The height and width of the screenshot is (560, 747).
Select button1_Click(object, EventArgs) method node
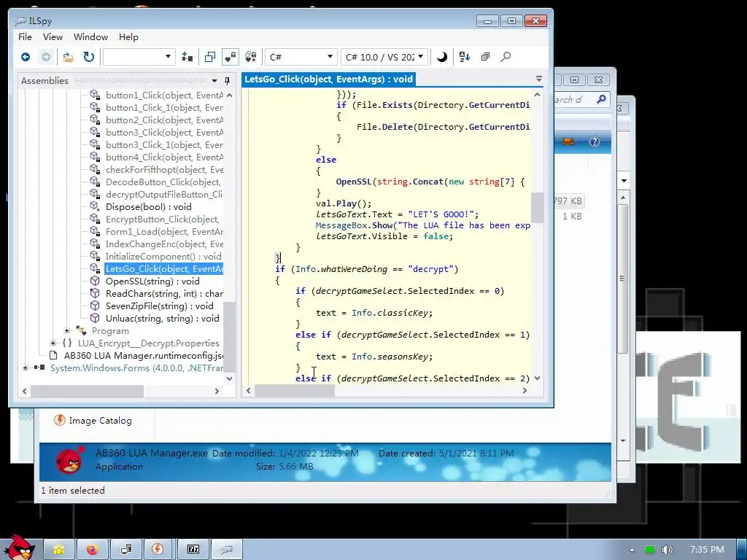click(164, 96)
